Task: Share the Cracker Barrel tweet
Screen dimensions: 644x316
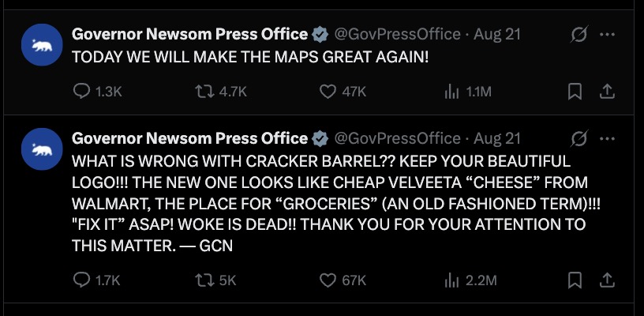Action: point(607,280)
